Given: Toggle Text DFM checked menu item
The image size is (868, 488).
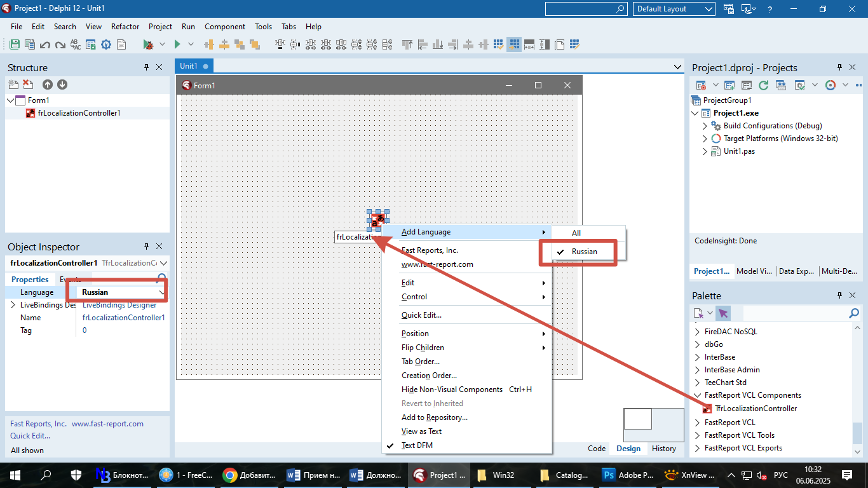Looking at the screenshot, I should (467, 445).
